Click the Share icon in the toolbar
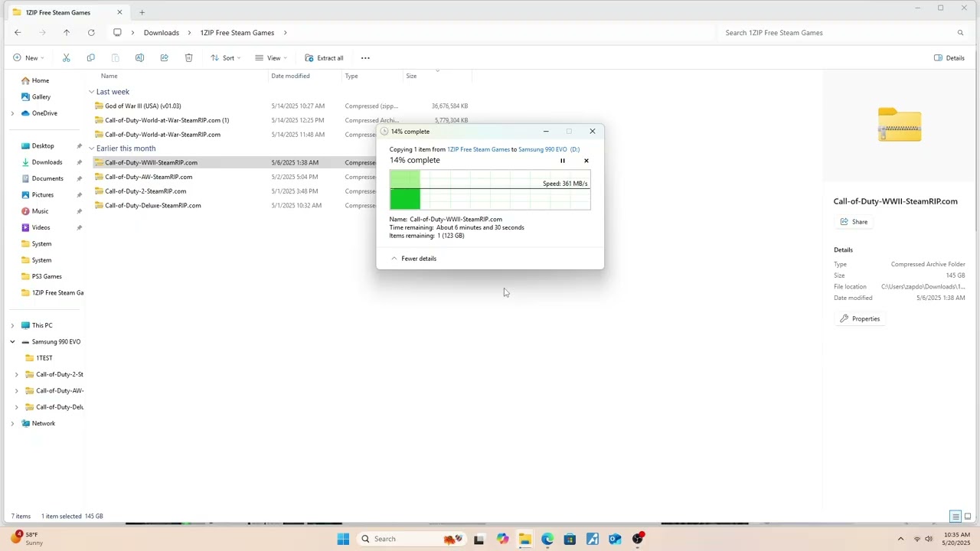Image resolution: width=980 pixels, height=551 pixels. click(164, 58)
